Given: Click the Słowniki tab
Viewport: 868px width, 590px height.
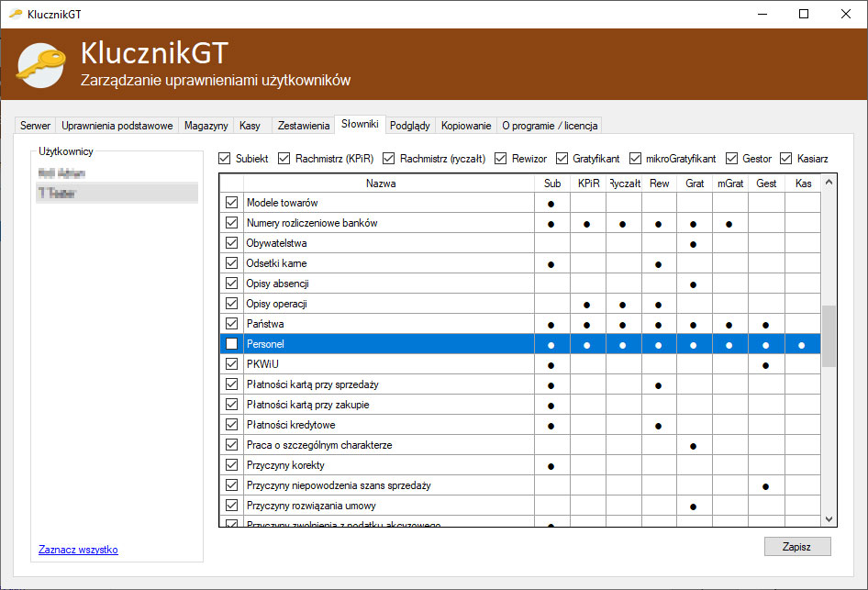Looking at the screenshot, I should pyautogui.click(x=360, y=124).
